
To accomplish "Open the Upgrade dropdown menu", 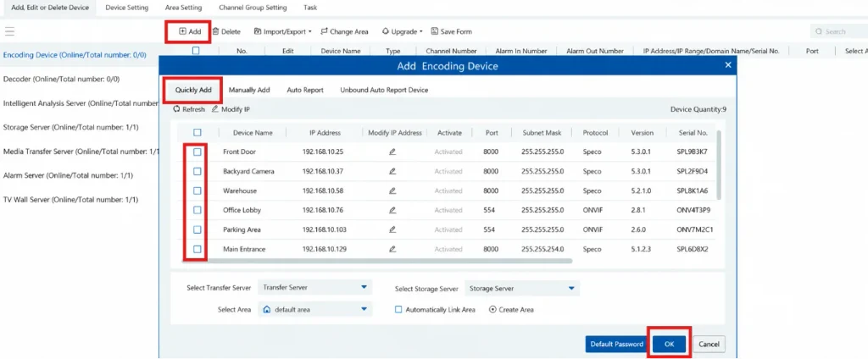I will pyautogui.click(x=403, y=31).
